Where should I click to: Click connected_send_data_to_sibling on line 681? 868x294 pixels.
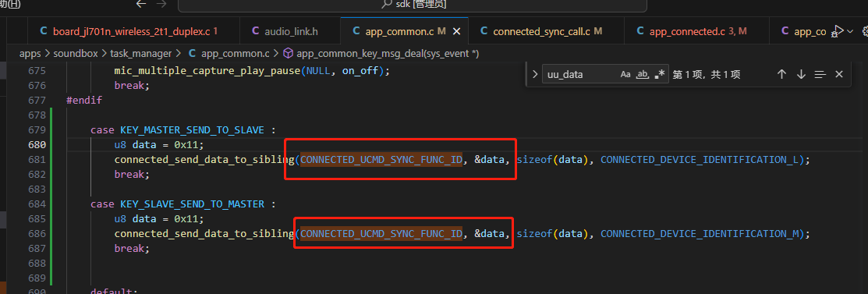(204, 159)
